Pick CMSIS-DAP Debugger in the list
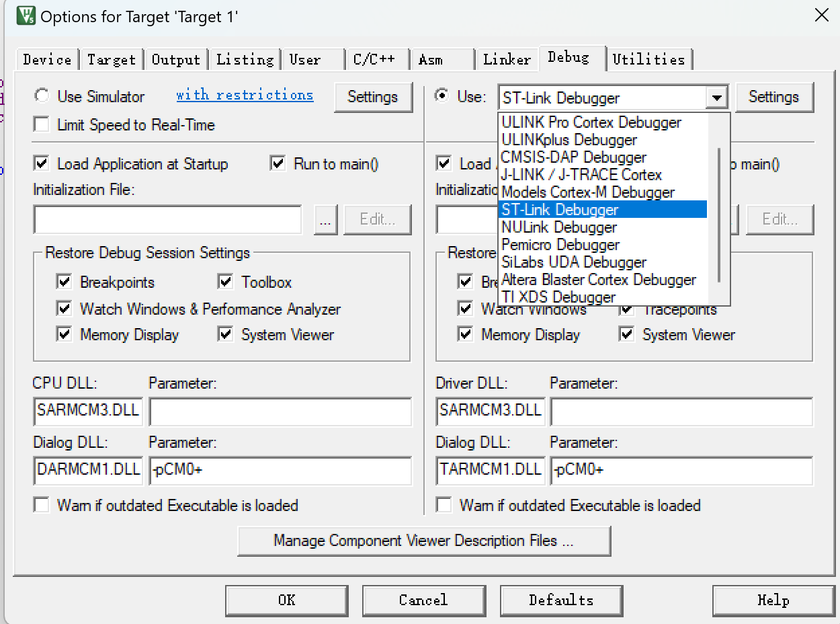This screenshot has width=840, height=624. pyautogui.click(x=574, y=157)
